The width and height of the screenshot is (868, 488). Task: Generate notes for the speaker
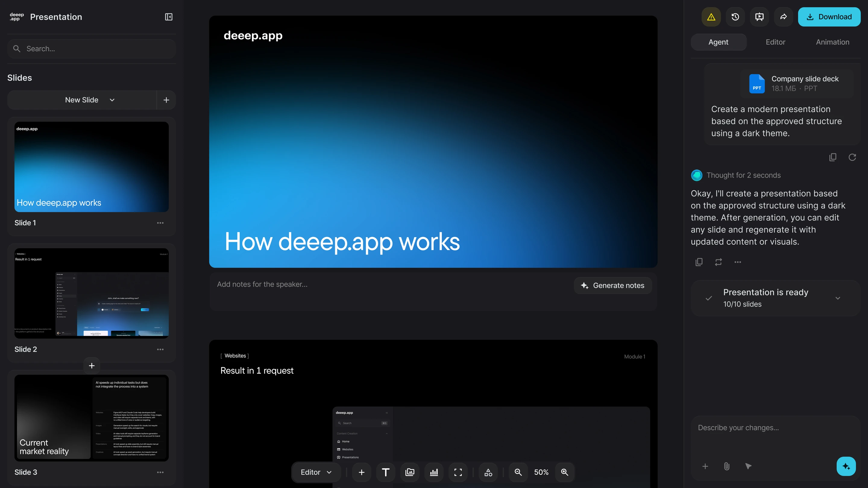(613, 286)
